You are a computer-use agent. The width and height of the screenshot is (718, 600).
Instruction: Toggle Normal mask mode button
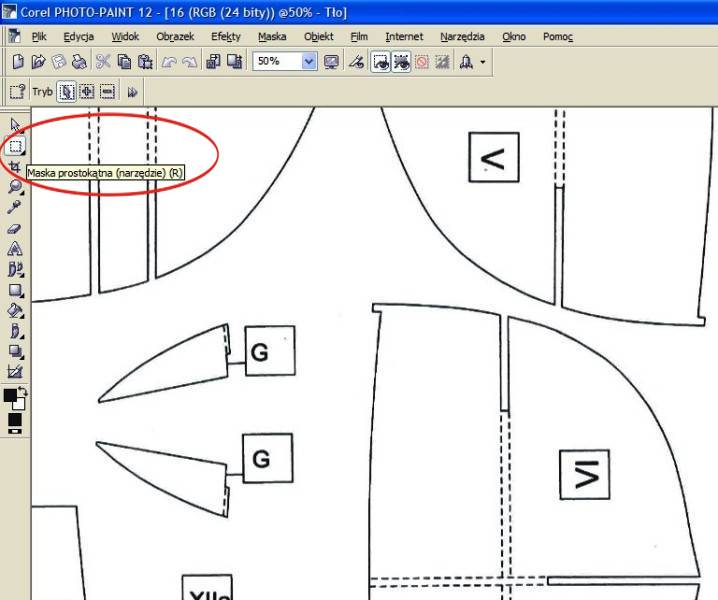pyautogui.click(x=67, y=92)
